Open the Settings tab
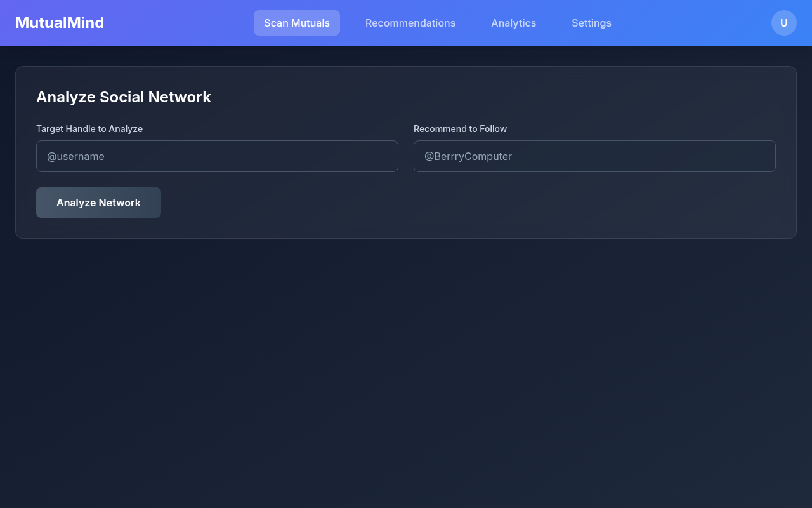The width and height of the screenshot is (812, 508). click(x=591, y=23)
